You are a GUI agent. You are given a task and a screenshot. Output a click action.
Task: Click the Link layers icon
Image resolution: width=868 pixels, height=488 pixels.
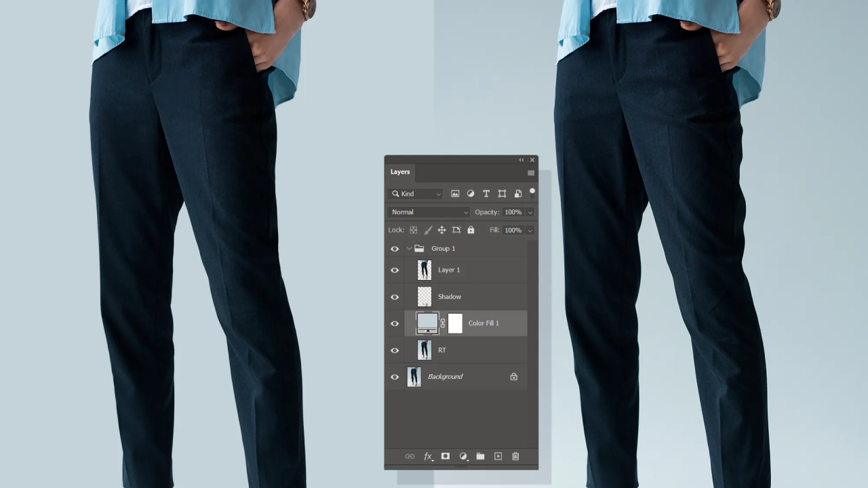pyautogui.click(x=410, y=456)
